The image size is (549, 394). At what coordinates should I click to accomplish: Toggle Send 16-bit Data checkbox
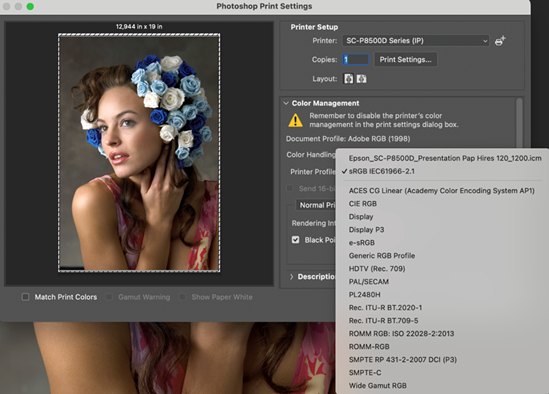point(290,188)
